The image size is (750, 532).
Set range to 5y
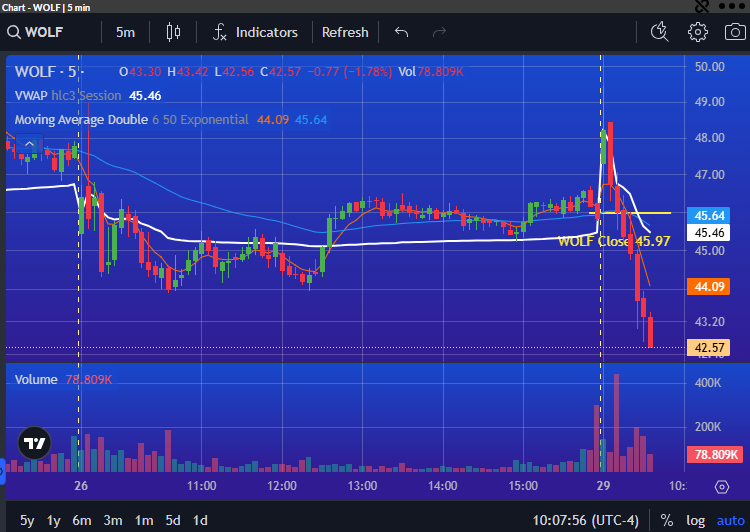tap(27, 520)
